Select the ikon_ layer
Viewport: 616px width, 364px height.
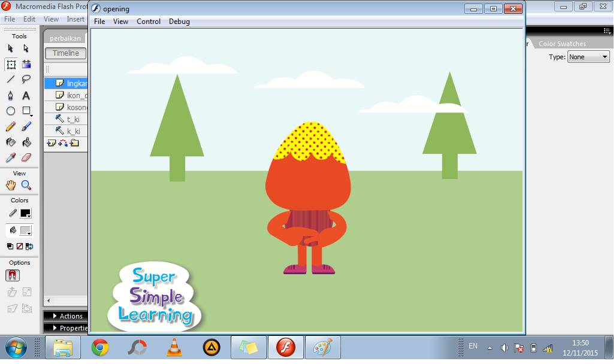(66, 95)
